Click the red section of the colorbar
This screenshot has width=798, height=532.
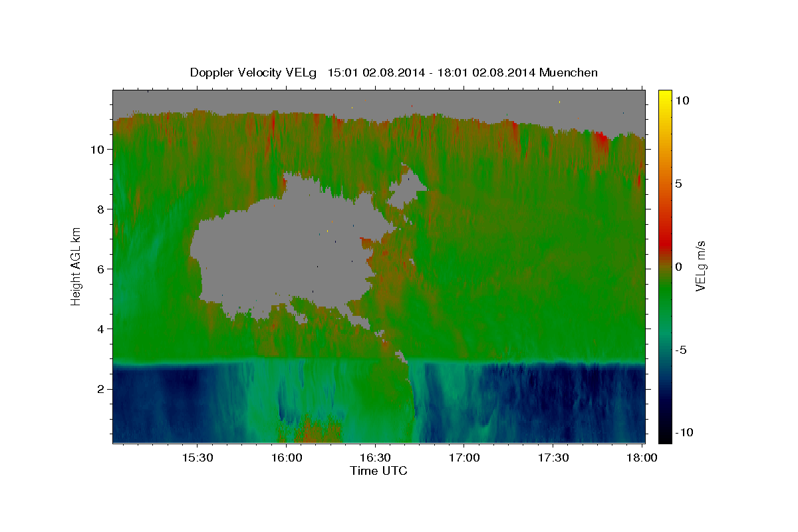[x=665, y=239]
